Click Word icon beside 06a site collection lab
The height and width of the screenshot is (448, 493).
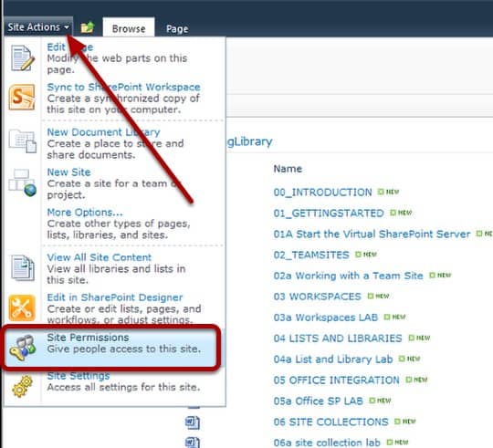[x=192, y=443]
